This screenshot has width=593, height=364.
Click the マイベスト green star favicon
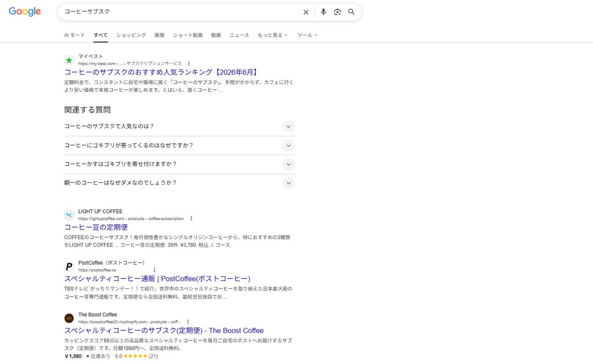click(x=69, y=60)
